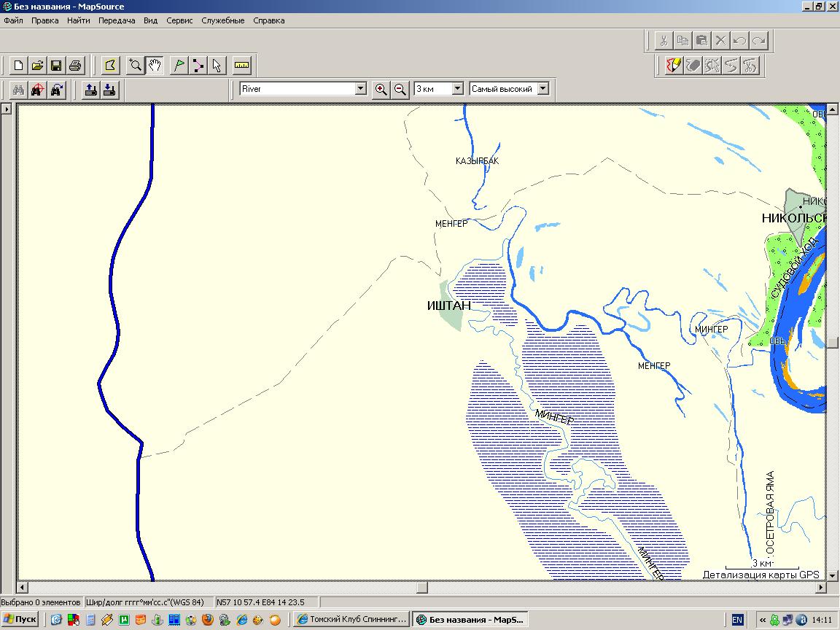Toggle the Track Draw pencil tool
The width and height of the screenshot is (840, 630).
point(674,66)
